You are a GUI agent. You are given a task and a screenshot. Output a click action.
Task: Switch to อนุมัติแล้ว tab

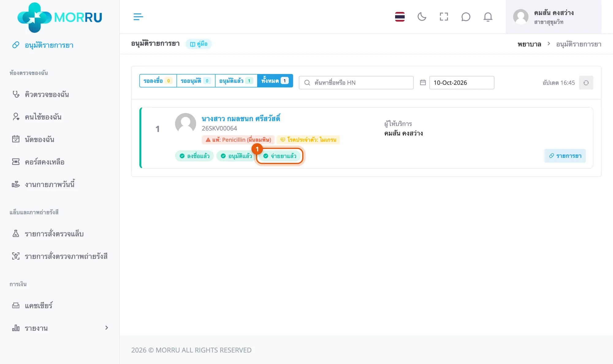click(236, 81)
